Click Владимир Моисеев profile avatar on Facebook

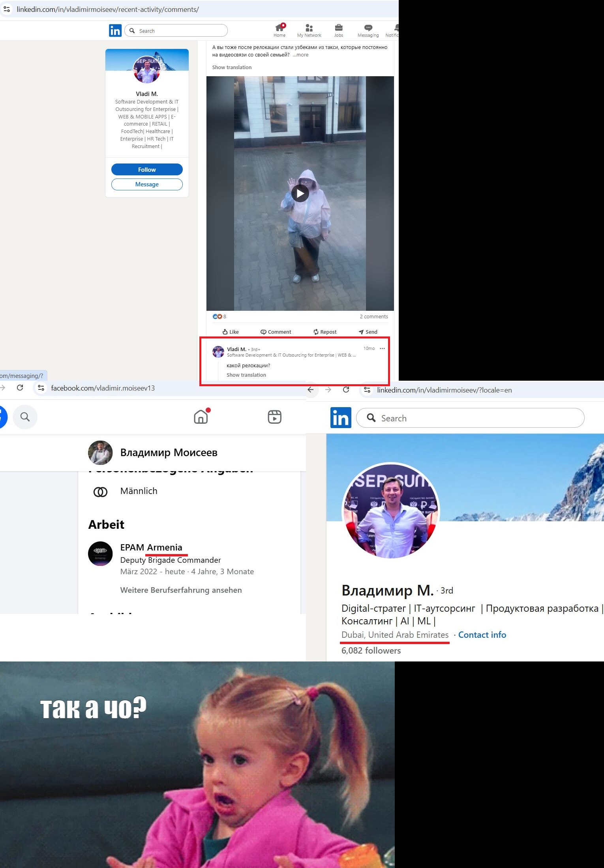coord(100,453)
